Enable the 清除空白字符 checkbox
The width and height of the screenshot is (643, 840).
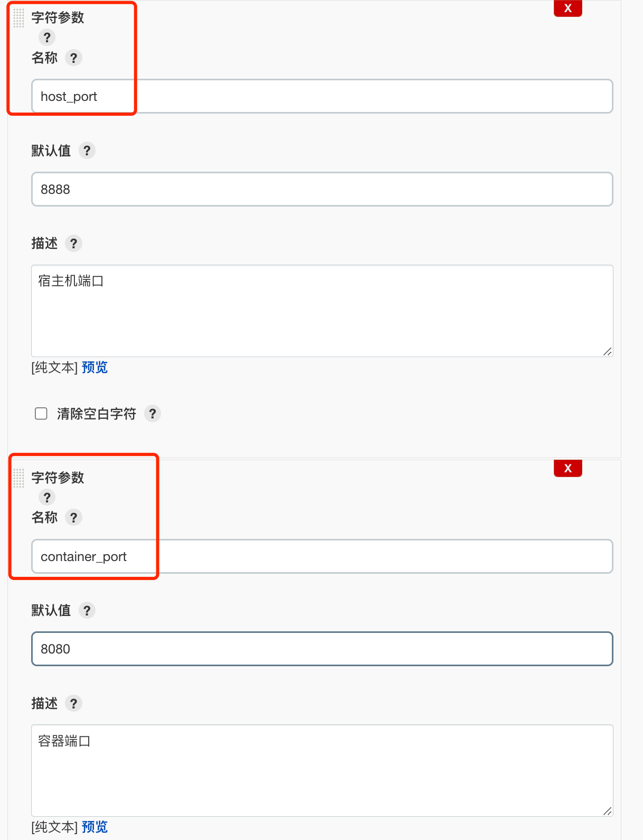41,414
